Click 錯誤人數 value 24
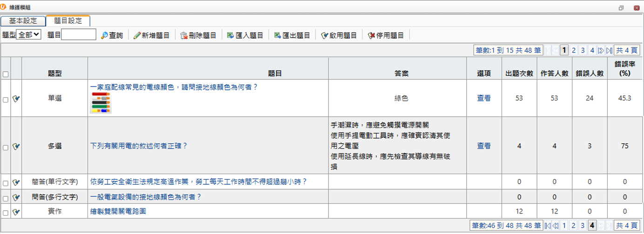This screenshot has width=644, height=234. coord(590,98)
